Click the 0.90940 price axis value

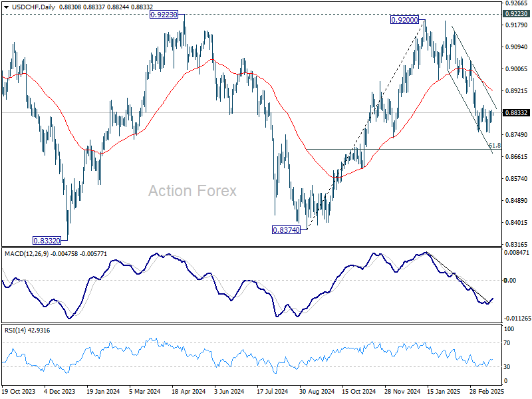[x=517, y=47]
